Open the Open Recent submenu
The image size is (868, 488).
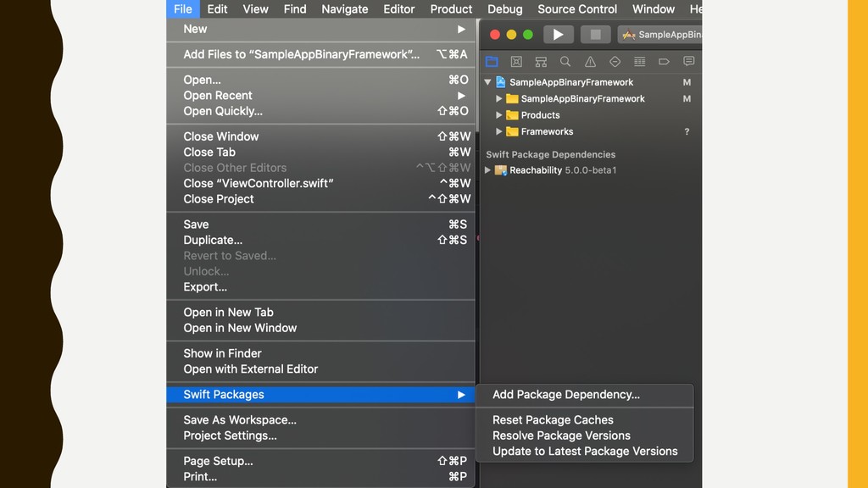321,95
